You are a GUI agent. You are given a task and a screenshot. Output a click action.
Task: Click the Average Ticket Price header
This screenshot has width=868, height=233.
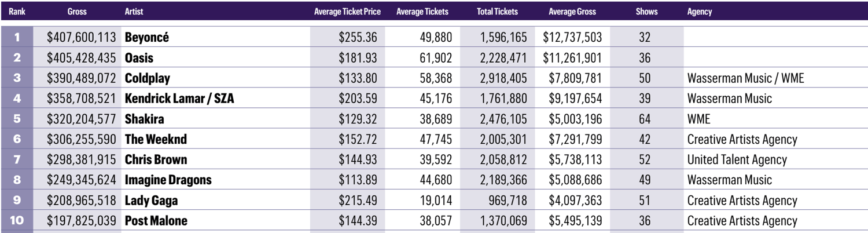tap(345, 11)
